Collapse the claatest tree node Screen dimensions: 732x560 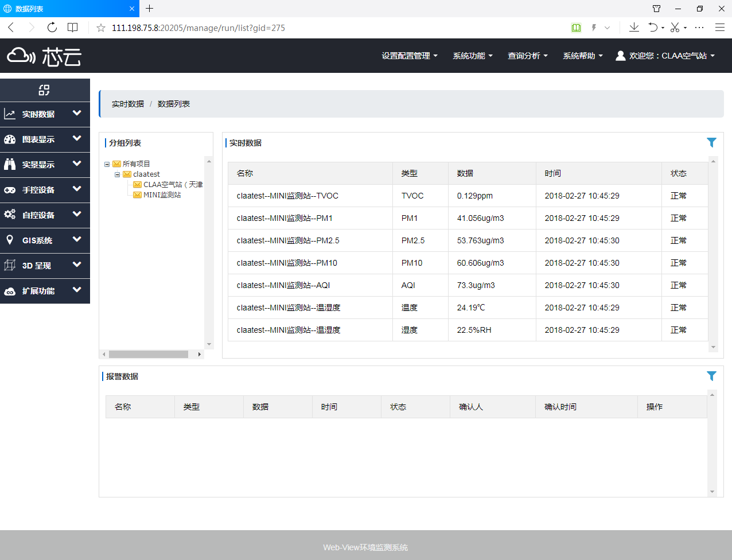point(117,174)
